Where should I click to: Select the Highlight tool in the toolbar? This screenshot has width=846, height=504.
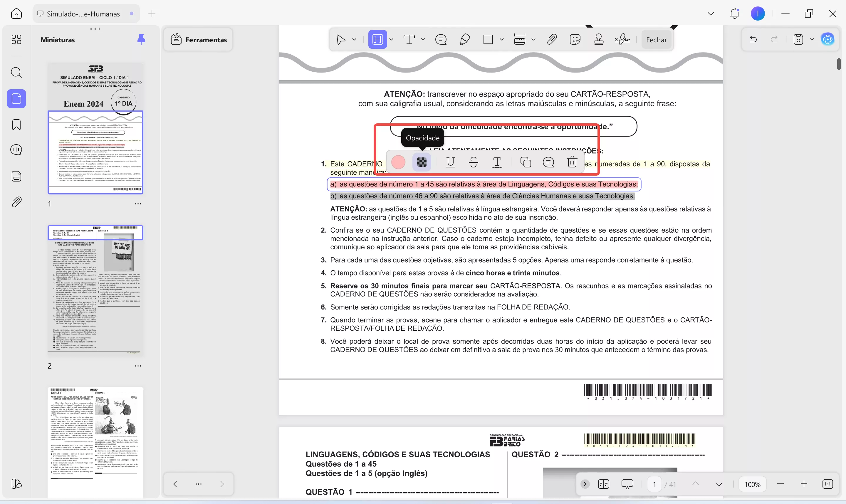pos(378,39)
